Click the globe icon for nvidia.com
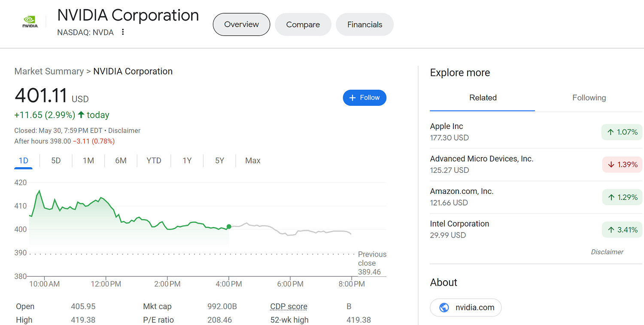 click(x=444, y=307)
